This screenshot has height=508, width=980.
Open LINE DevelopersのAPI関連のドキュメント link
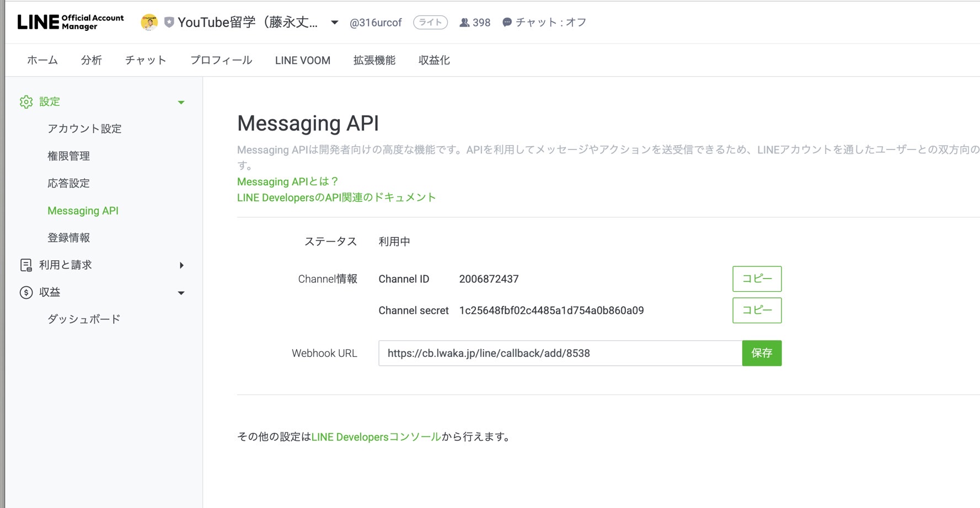[336, 197]
